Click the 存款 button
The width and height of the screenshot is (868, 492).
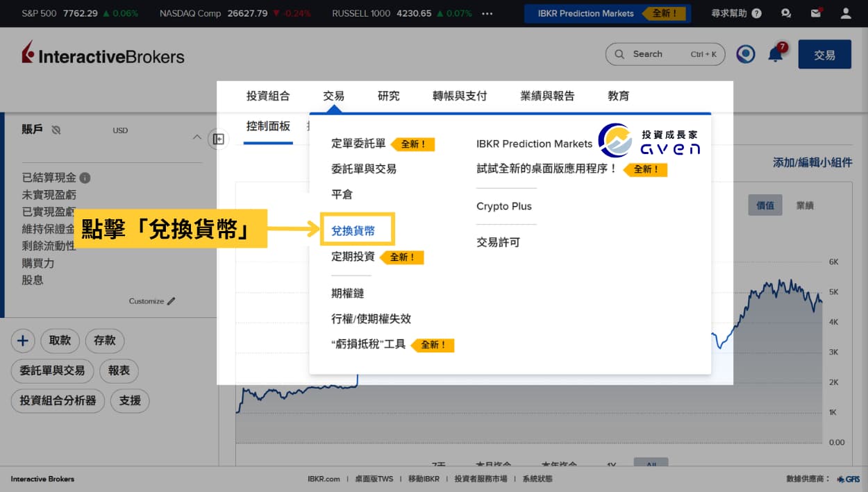[105, 341]
